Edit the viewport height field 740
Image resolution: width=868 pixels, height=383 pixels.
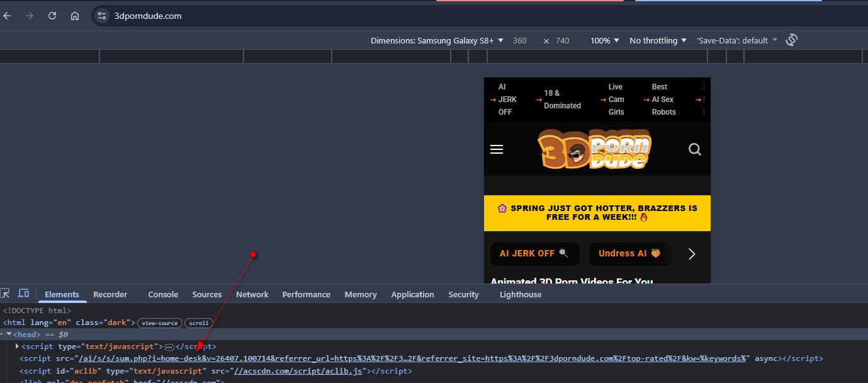(x=562, y=40)
